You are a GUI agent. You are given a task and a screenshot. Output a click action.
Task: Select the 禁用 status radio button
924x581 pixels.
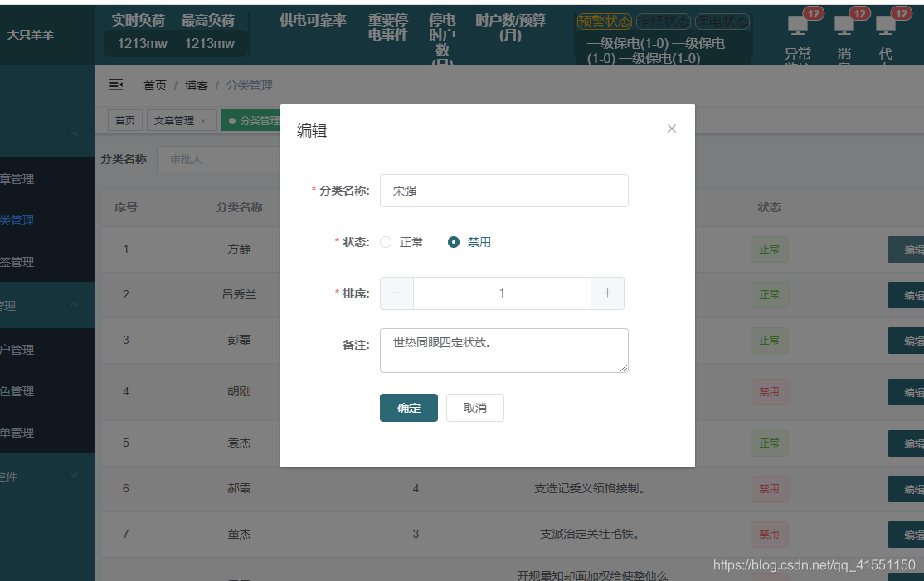[453, 241]
